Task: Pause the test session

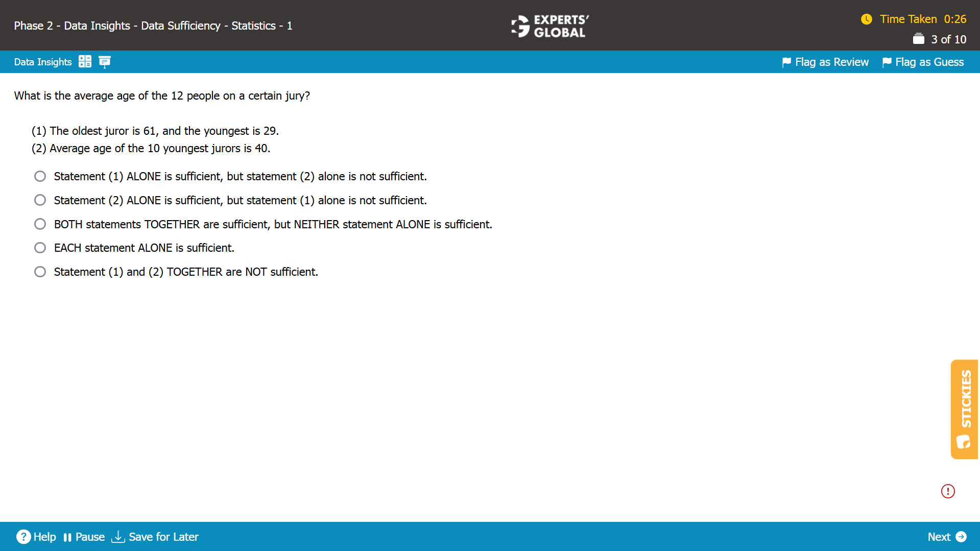Action: coord(86,537)
